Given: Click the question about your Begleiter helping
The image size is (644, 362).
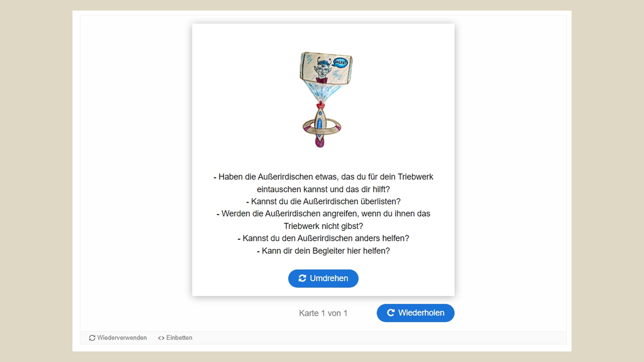Looking at the screenshot, I should 323,250.
